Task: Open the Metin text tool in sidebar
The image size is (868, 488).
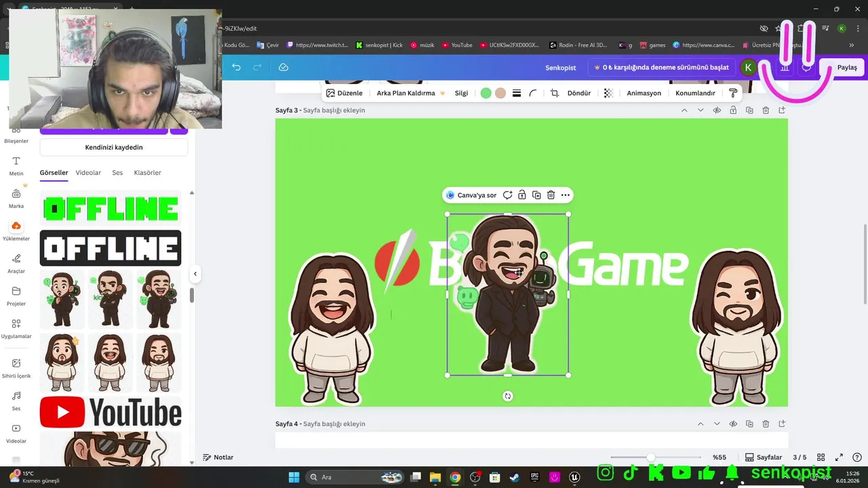Action: click(x=16, y=165)
